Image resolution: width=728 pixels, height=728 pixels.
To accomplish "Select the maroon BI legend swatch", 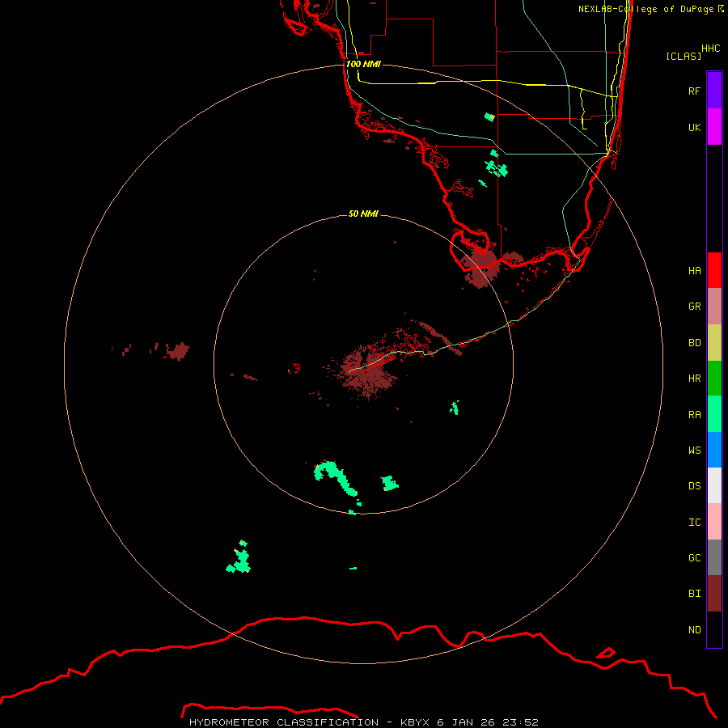I will click(714, 594).
